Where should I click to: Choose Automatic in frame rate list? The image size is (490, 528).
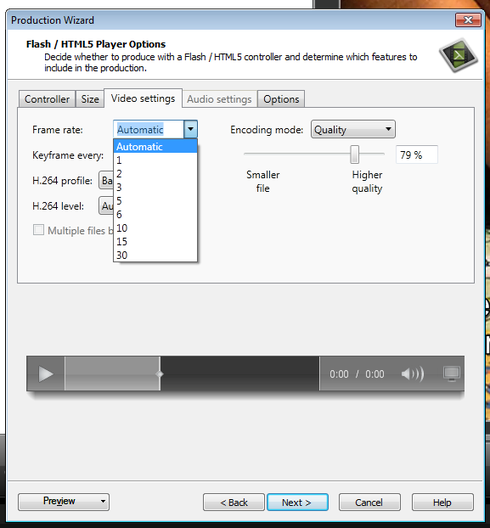pyautogui.click(x=155, y=147)
